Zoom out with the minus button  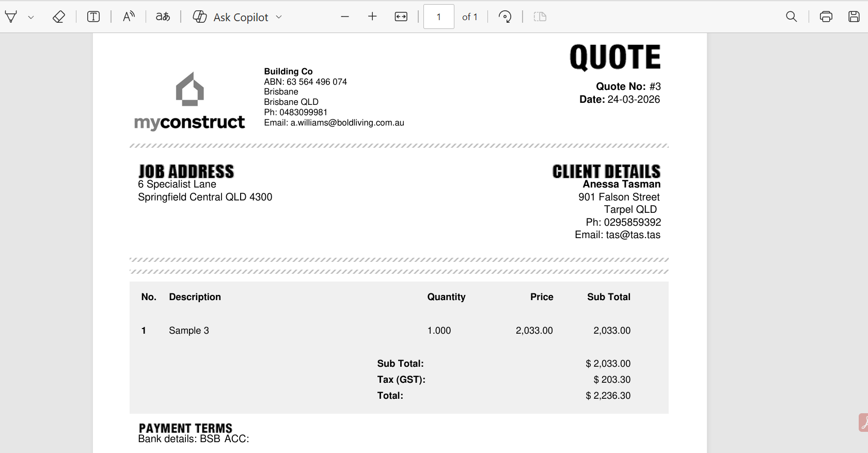pyautogui.click(x=345, y=17)
